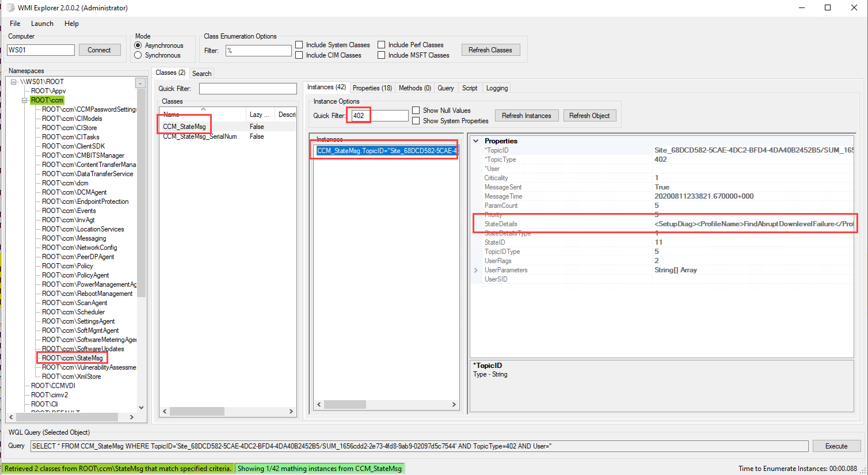Click the Refresh Instances button
Image resolution: width=868 pixels, height=475 pixels.
(527, 116)
